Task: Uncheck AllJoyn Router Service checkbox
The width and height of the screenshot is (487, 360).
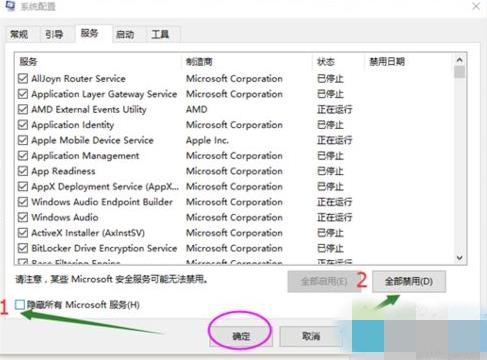Action: 23,79
